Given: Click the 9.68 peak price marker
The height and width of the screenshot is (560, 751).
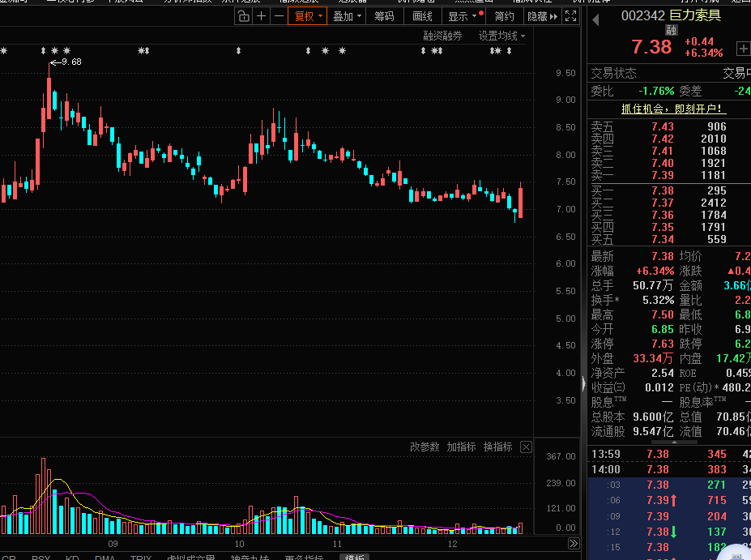Looking at the screenshot, I should click(x=70, y=62).
